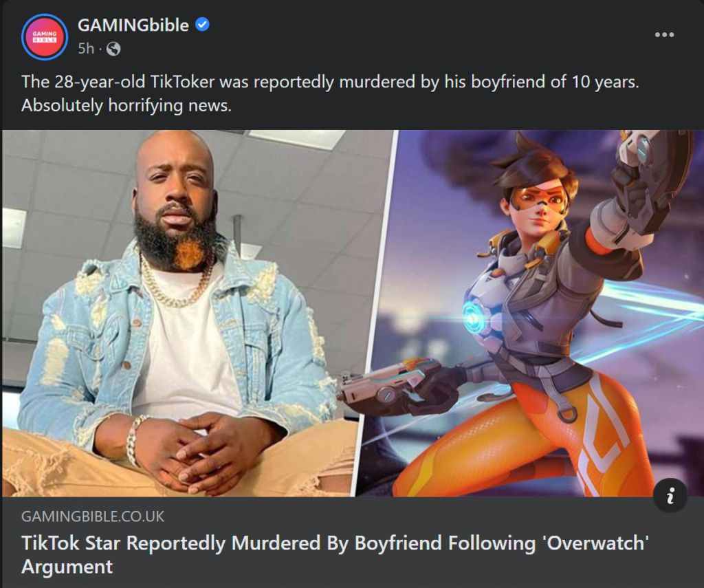Click the 5h post timestamp
The width and height of the screenshot is (704, 588).
[86, 49]
